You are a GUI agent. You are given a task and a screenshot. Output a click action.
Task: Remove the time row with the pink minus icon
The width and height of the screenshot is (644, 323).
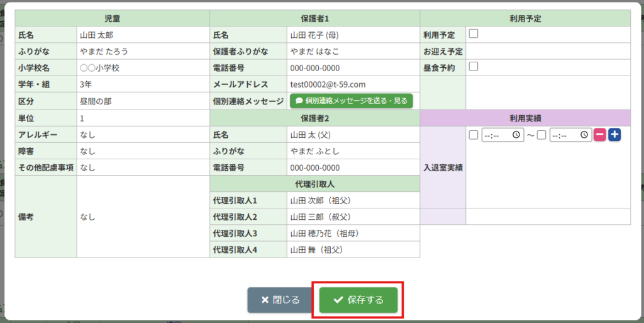pos(600,135)
